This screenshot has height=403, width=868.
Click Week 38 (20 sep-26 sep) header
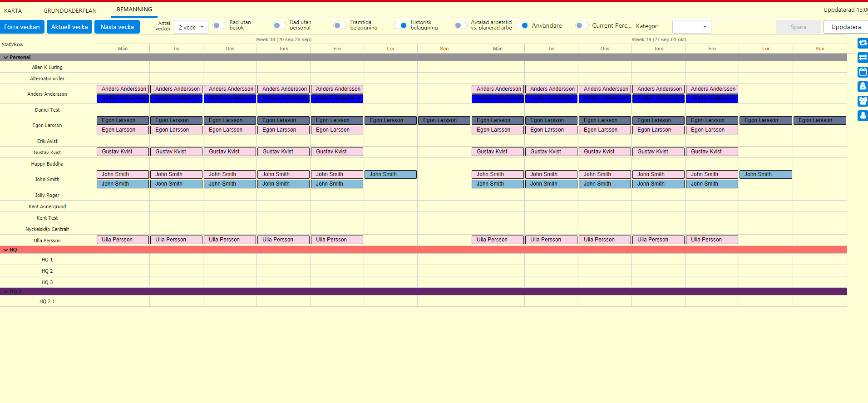click(x=283, y=39)
